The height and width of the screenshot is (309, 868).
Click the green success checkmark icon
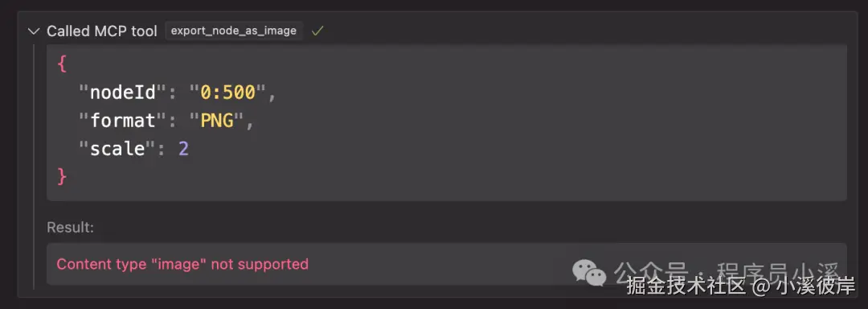(317, 31)
